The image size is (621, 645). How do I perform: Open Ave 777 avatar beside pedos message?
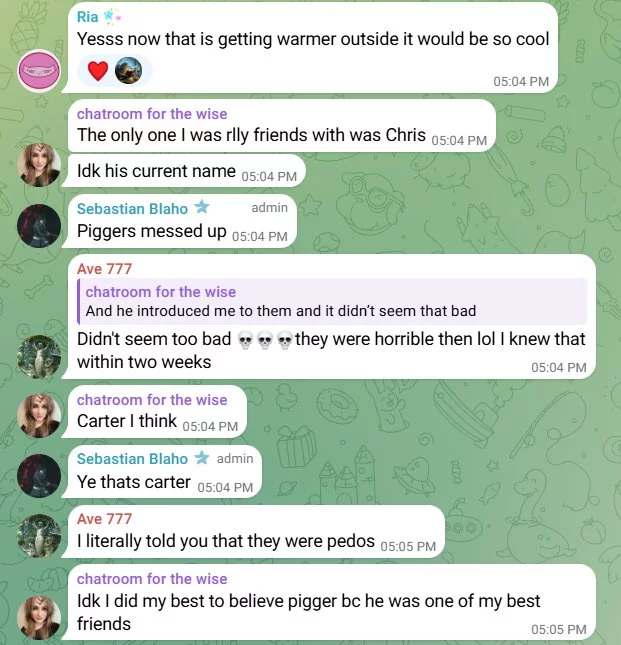[39, 536]
